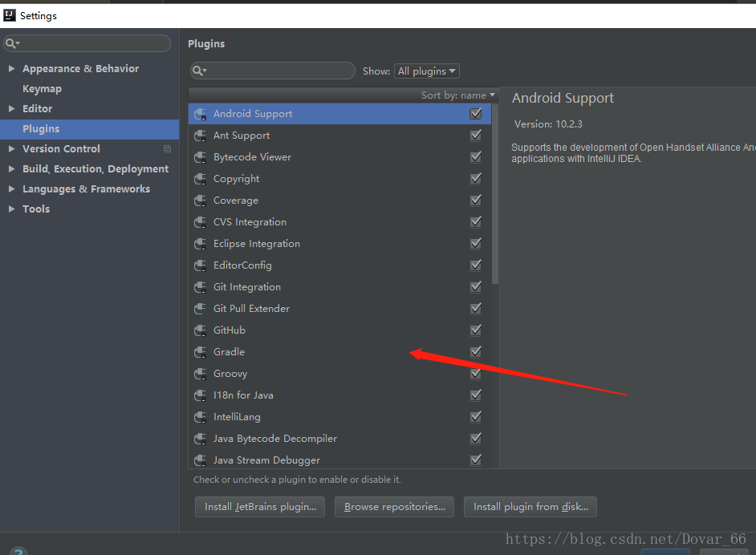This screenshot has width=756, height=555.
Task: Click the Git Integration plugin icon
Action: [200, 288]
